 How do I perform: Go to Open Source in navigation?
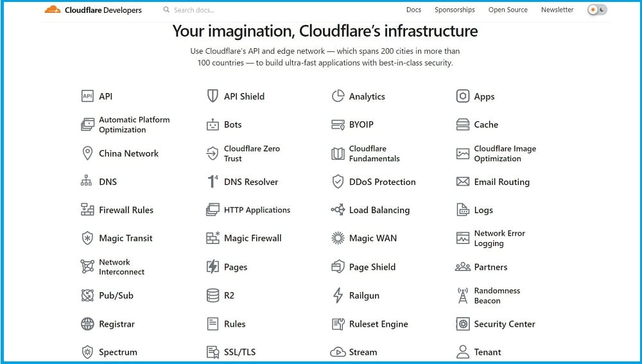point(508,10)
